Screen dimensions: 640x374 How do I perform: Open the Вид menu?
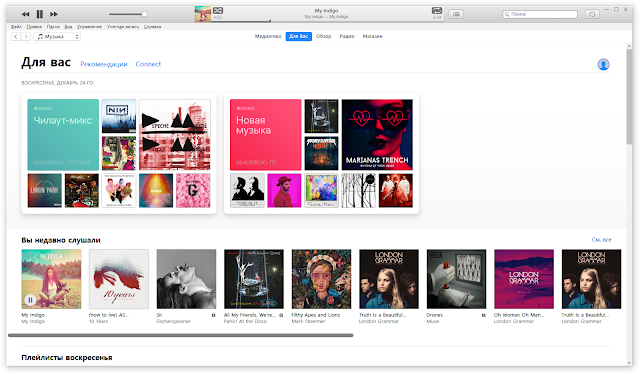tap(68, 27)
